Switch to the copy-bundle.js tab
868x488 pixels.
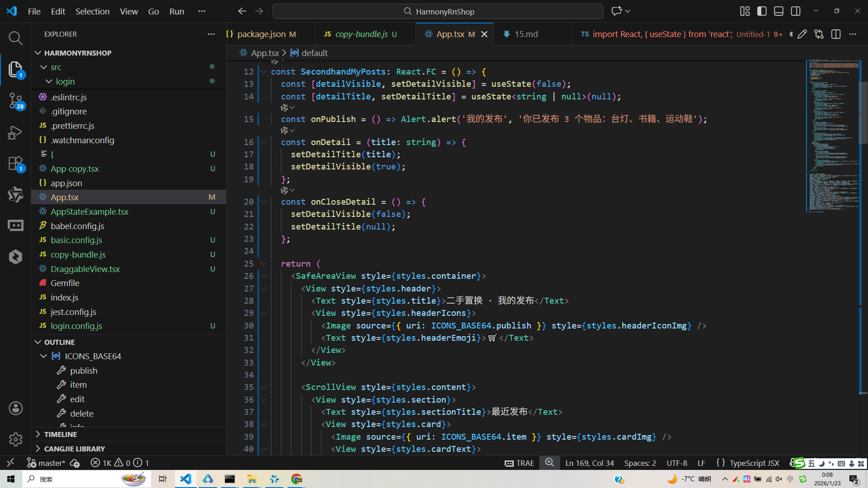361,34
